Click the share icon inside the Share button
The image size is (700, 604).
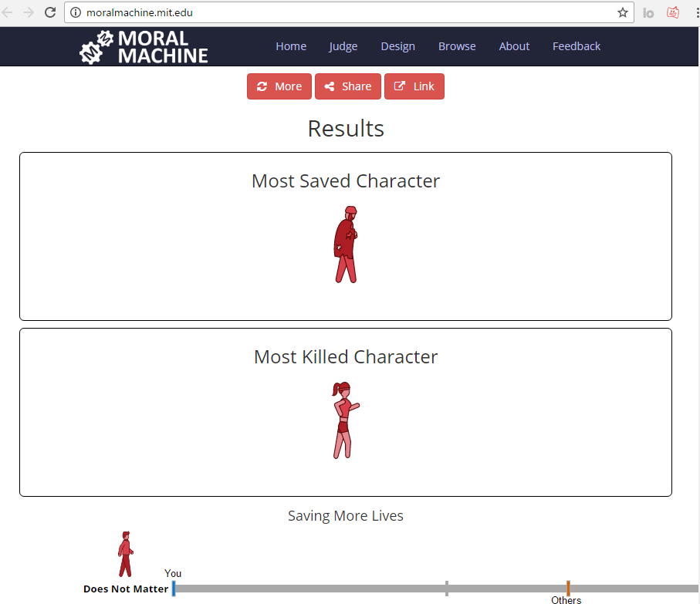coord(330,86)
